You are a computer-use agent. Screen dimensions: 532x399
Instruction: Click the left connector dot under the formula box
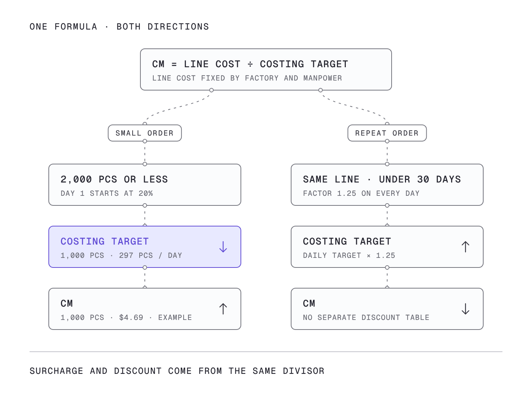tap(211, 90)
